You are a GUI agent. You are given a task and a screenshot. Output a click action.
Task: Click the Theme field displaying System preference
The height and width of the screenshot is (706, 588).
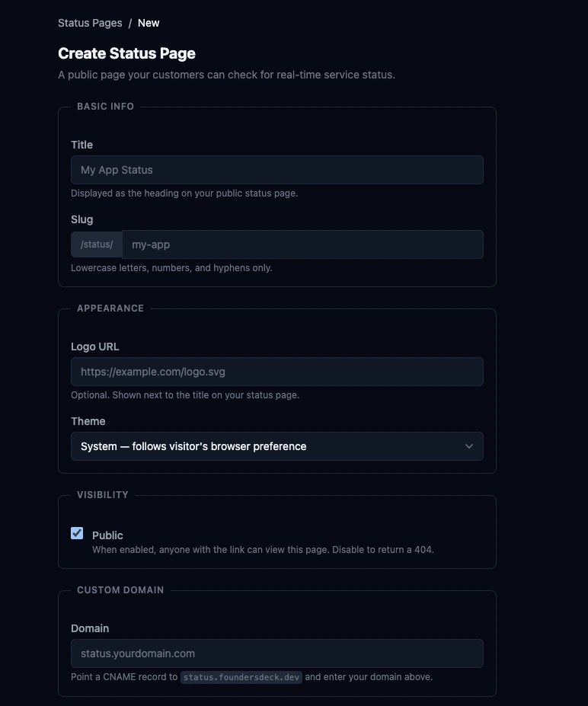[x=277, y=446]
